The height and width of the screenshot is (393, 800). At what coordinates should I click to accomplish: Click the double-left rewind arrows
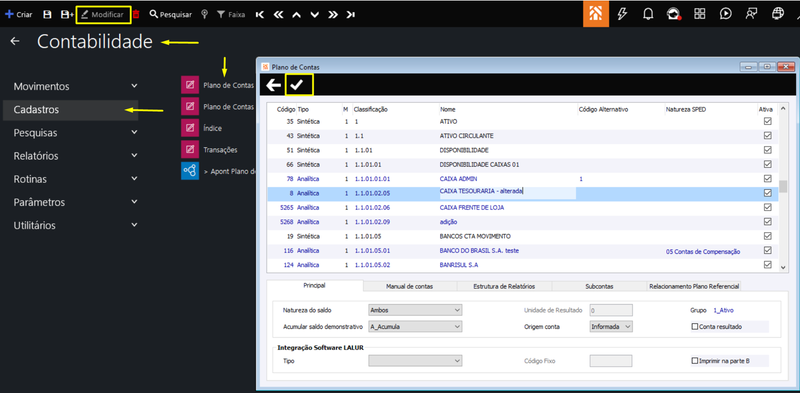[278, 15]
